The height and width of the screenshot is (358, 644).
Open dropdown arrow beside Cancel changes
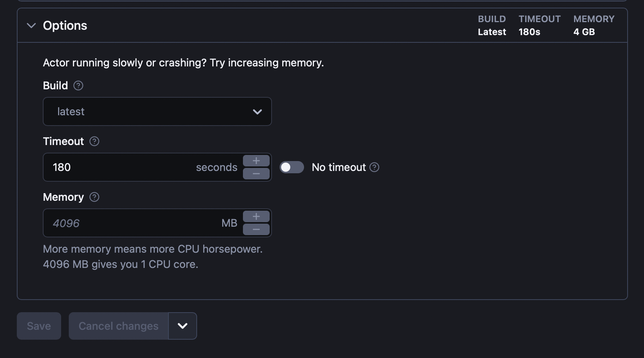click(183, 326)
